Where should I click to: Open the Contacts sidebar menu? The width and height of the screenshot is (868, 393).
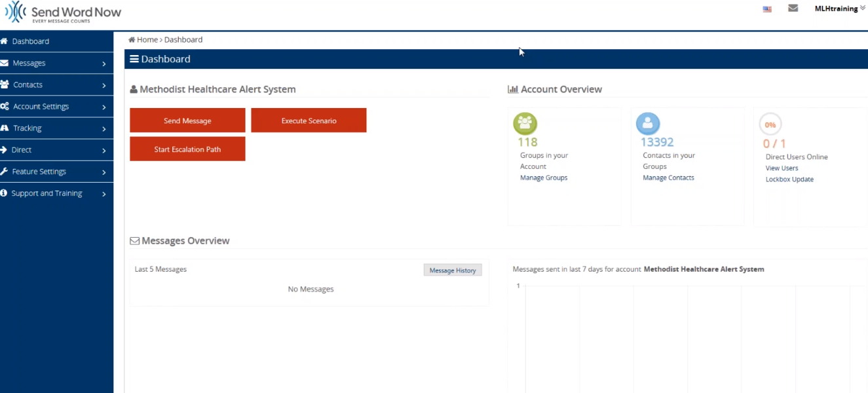point(56,84)
